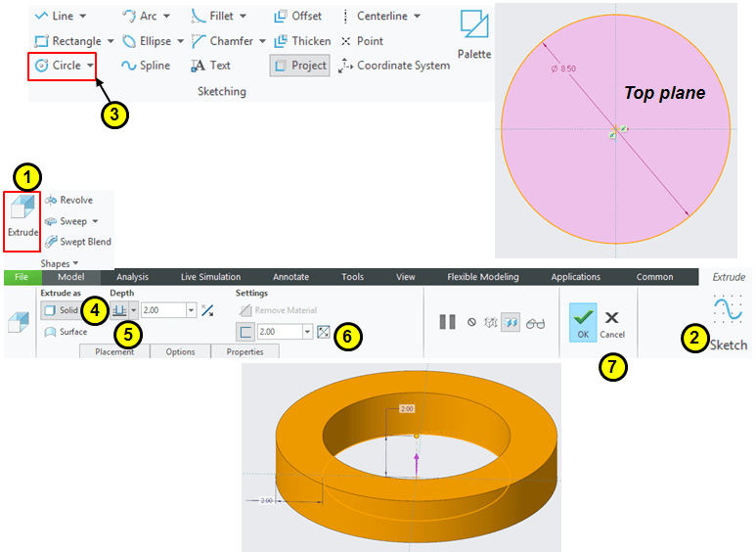This screenshot has width=756, height=552.
Task: Confirm the extrude with OK
Action: pos(583,323)
